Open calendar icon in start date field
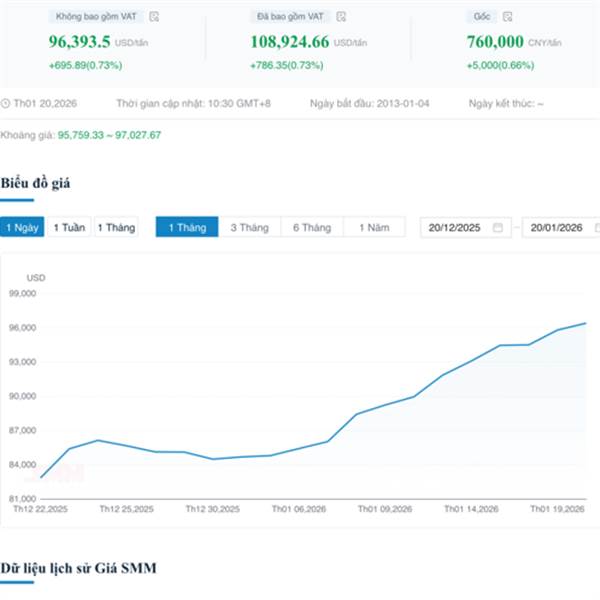 point(500,228)
